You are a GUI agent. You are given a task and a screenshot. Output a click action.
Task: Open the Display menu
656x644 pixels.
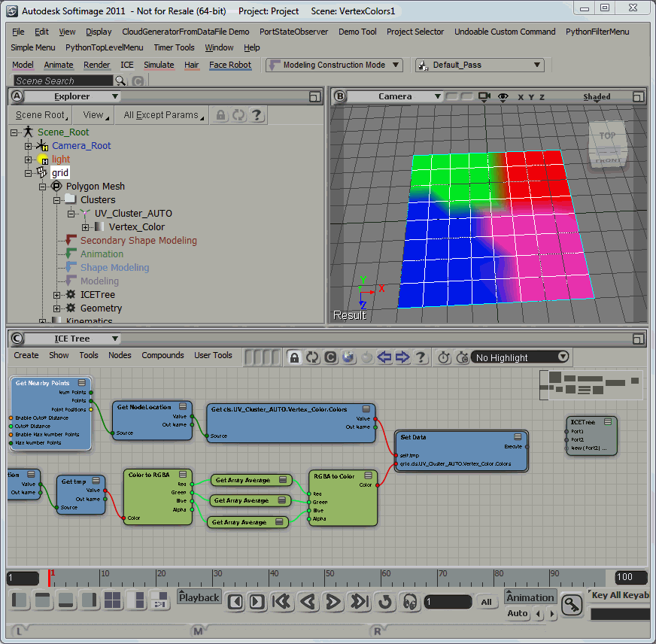coord(99,32)
